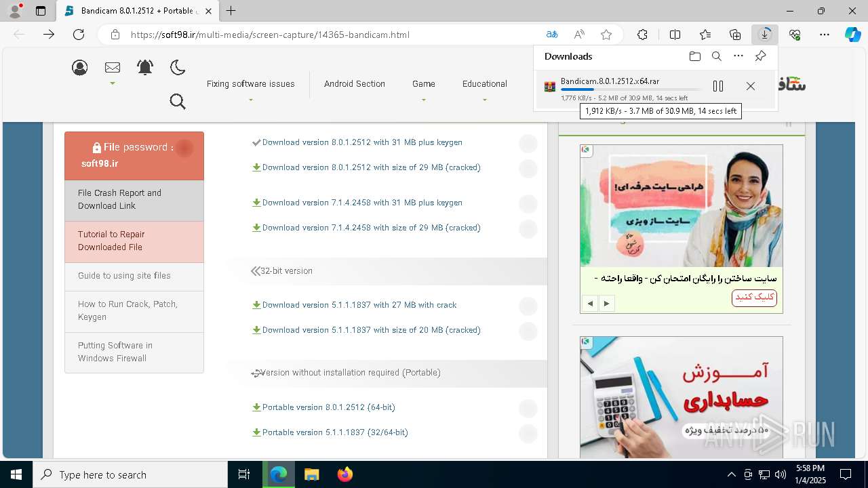The height and width of the screenshot is (488, 868).
Task: Search downloads in Downloads panel
Action: click(x=717, y=56)
